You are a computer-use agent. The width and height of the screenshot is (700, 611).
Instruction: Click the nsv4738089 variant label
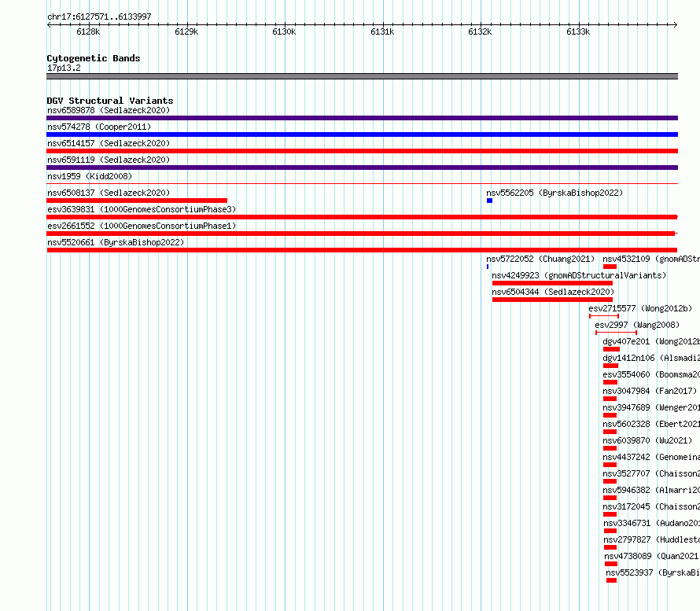click(652, 556)
